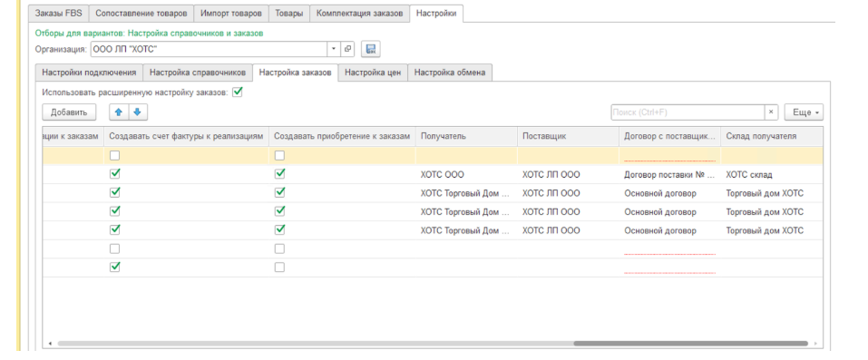Image resolution: width=868 pixels, height=360 pixels.
Task: Go to Настройки подключения tab
Action: click(89, 73)
